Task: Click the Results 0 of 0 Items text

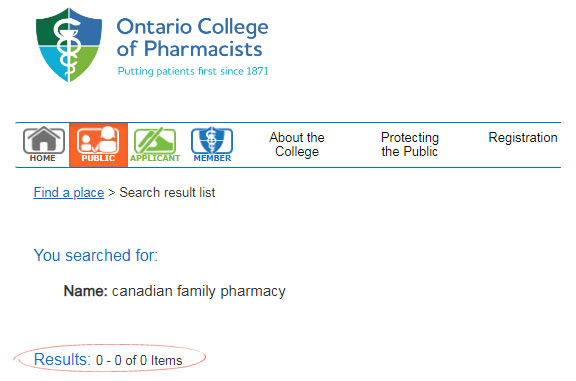Action: [x=108, y=360]
